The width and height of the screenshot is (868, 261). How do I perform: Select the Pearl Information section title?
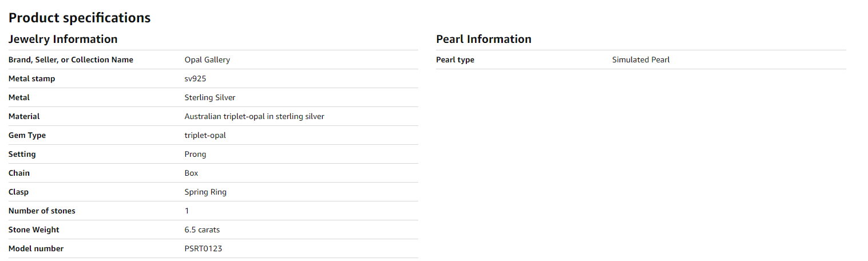[483, 39]
